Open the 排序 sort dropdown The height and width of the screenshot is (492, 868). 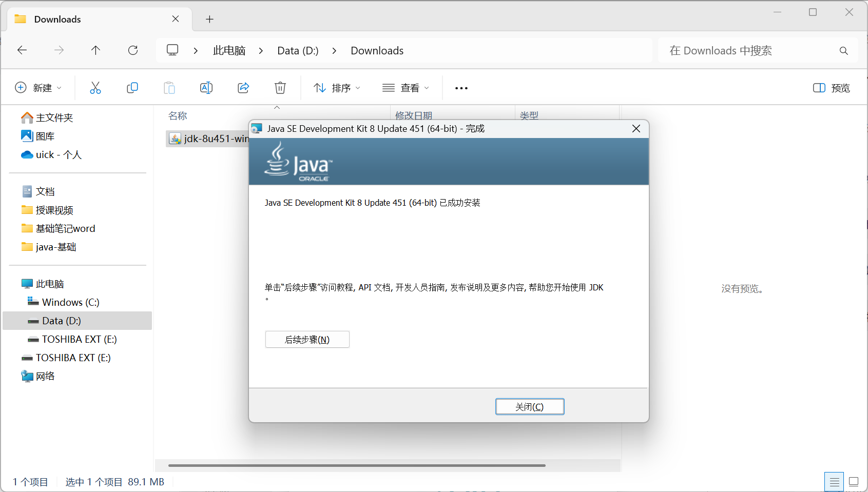click(x=336, y=87)
